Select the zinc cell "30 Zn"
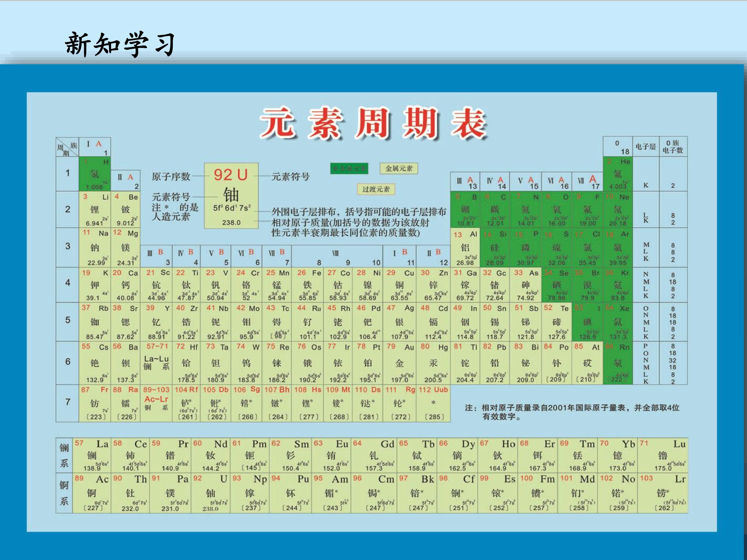This screenshot has height=560, width=747. click(433, 285)
